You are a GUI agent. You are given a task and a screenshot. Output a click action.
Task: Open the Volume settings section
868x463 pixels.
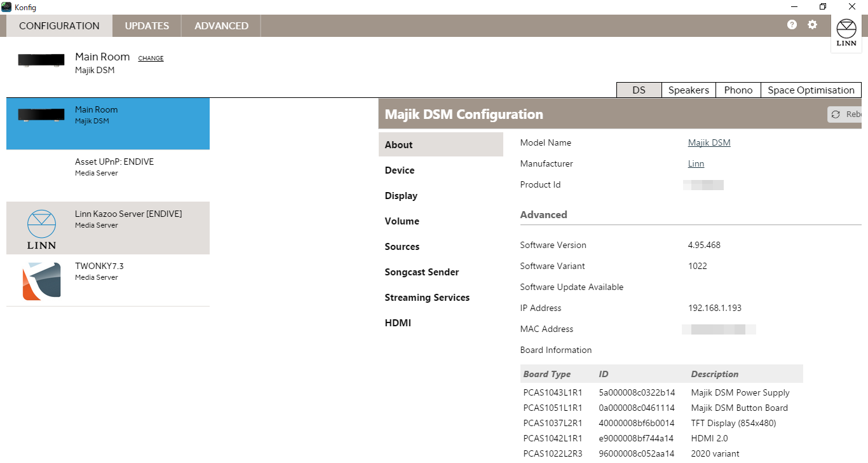click(x=440, y=221)
